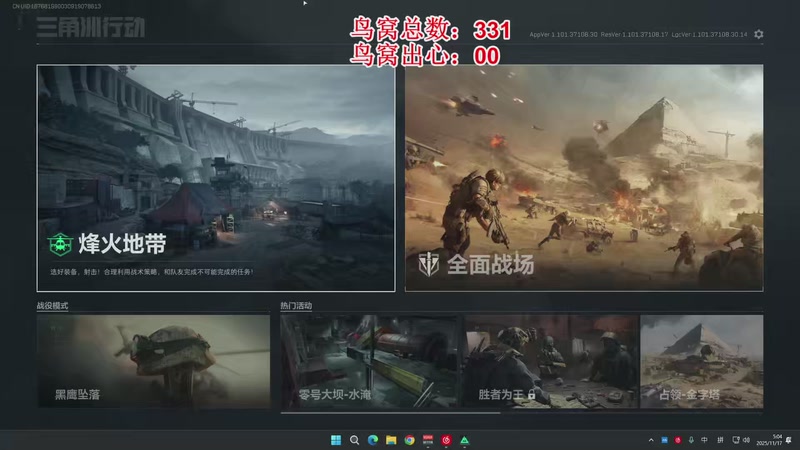Open the 胜者为王 event card
Viewport: 800px width, 450px height.
[551, 361]
